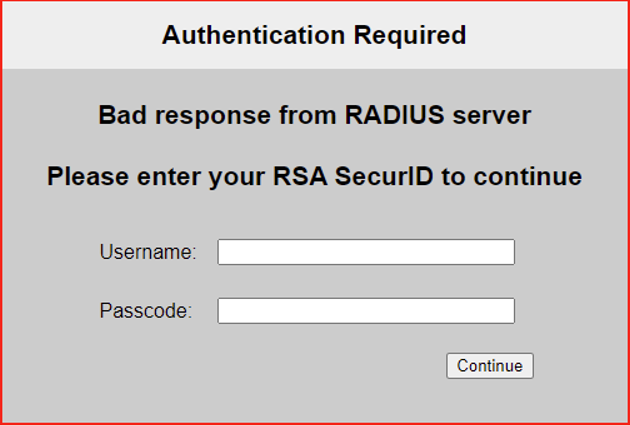Click the Username label
The width and height of the screenshot is (630, 426).
coord(148,252)
